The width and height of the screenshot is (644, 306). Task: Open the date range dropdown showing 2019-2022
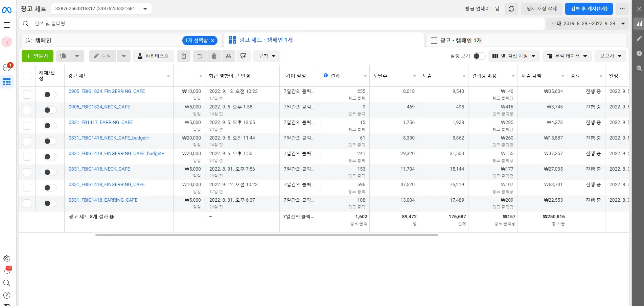point(588,24)
